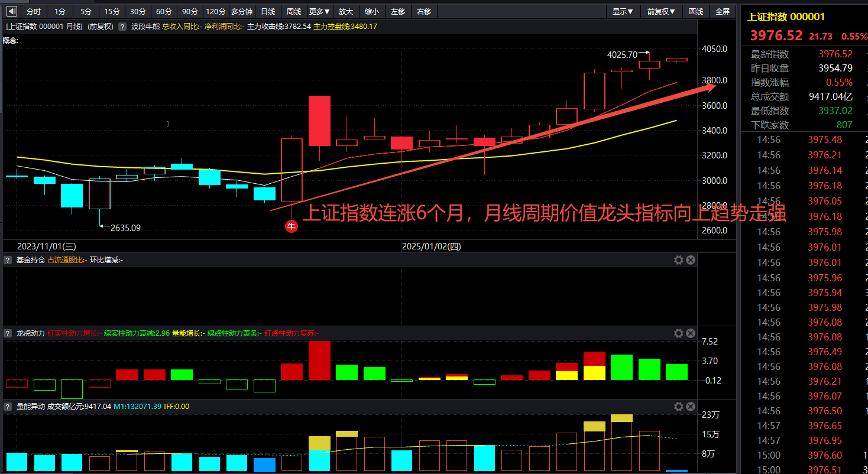Open help for the 波段牛熊 indicator
868x474 pixels.
point(122,27)
